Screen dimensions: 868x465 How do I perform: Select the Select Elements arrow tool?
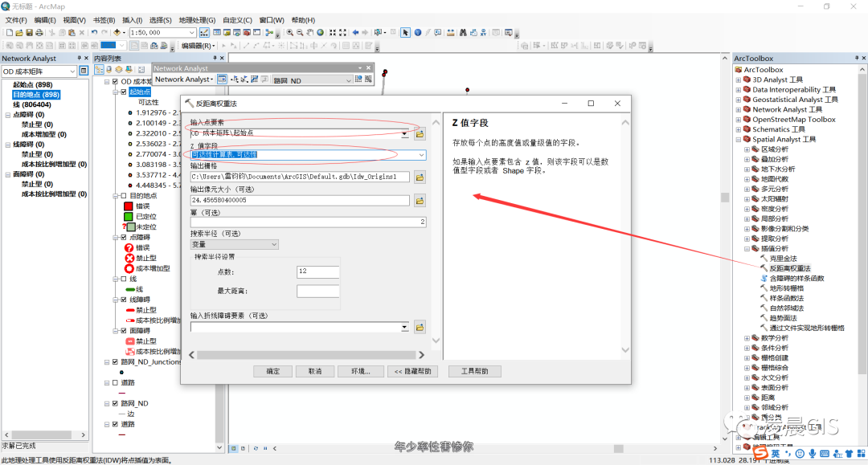coord(406,33)
